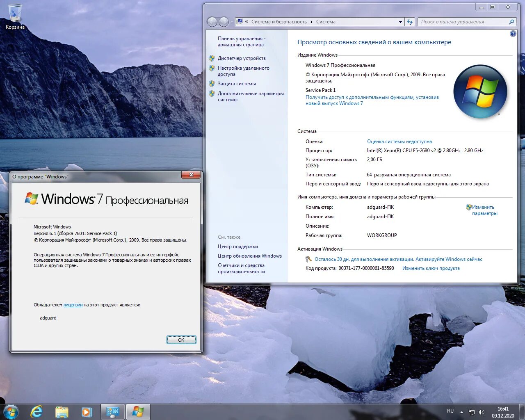Viewport: 525px width, 420px height.
Task: Click the search magnifier icon
Action: point(511,22)
